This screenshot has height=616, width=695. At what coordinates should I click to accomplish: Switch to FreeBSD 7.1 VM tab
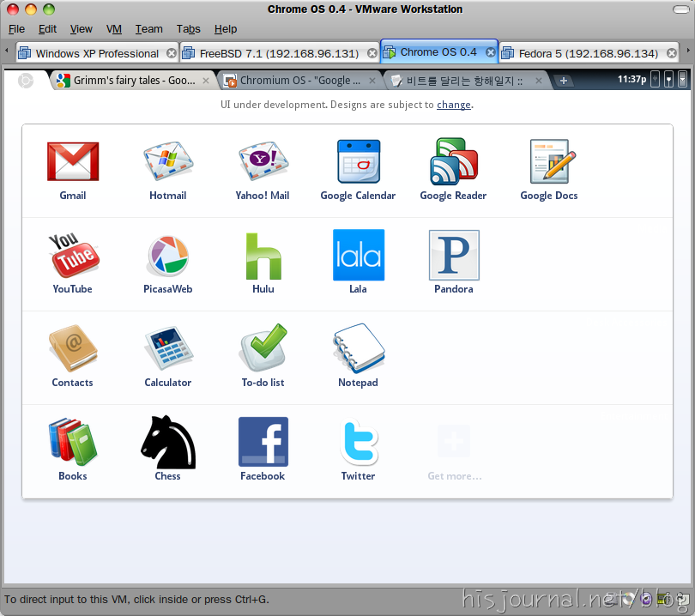(x=279, y=54)
